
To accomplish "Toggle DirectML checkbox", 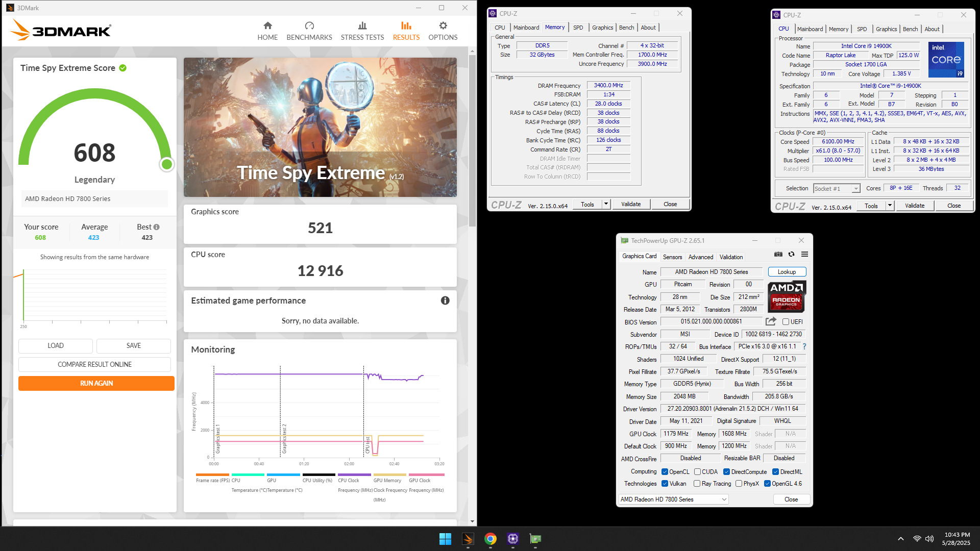I will (x=775, y=472).
